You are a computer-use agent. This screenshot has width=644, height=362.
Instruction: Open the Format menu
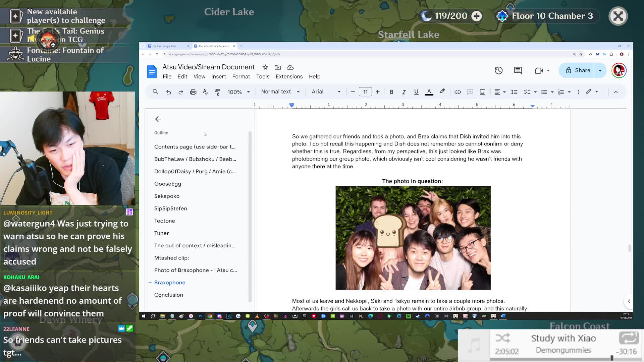(x=241, y=76)
